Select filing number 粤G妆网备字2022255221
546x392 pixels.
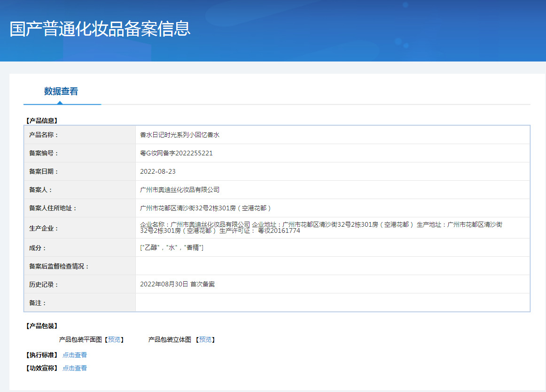point(176,153)
